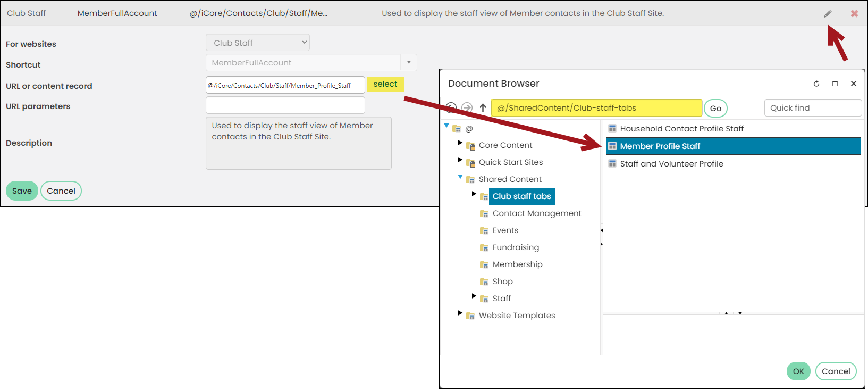Image resolution: width=868 pixels, height=389 pixels.
Task: Click MemberFullAccount in the header row
Action: click(117, 13)
